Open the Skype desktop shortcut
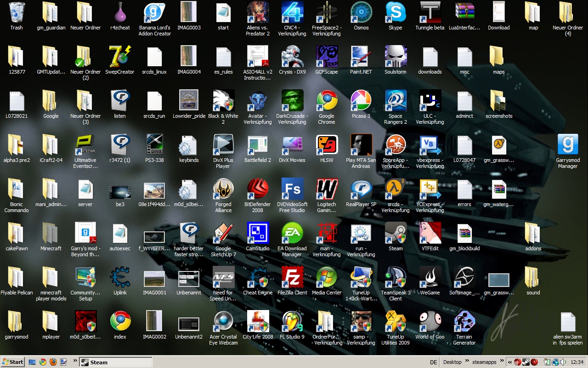The width and height of the screenshot is (588, 368). pyautogui.click(x=395, y=13)
